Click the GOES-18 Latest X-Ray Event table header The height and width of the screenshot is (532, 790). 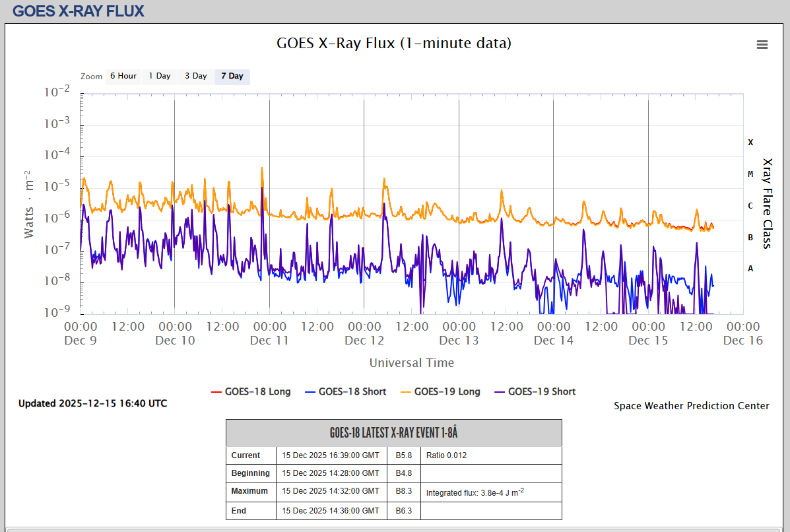393,433
